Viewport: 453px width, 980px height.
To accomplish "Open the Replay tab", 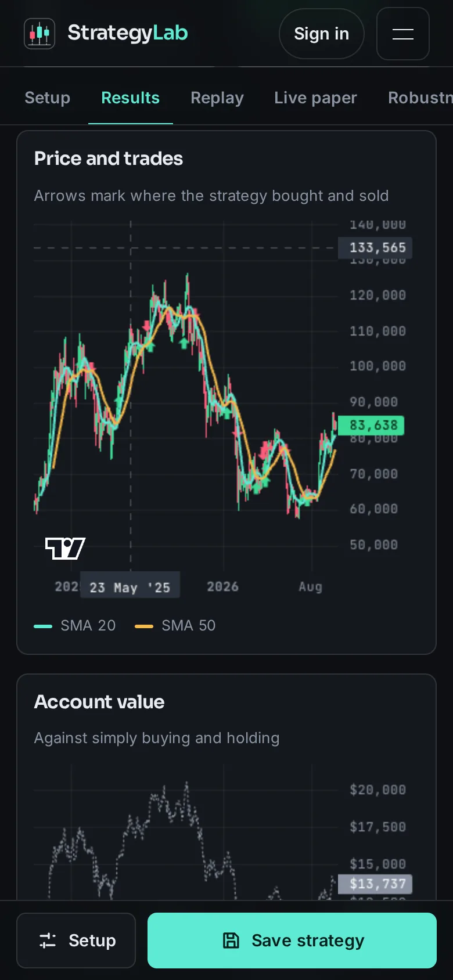I will 217,98.
